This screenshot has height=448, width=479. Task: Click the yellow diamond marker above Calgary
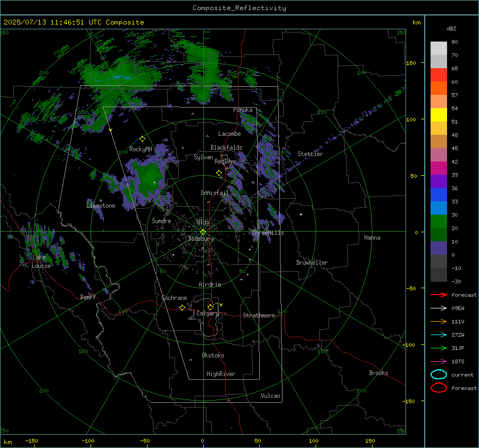210,307
